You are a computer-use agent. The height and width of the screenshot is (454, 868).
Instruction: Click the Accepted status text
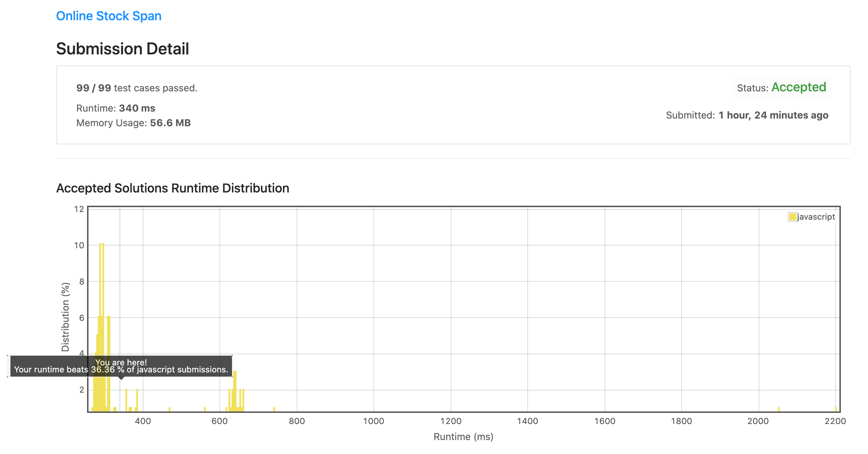(x=799, y=87)
